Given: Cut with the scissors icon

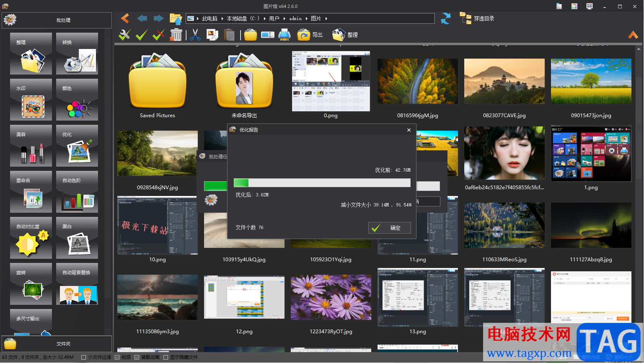Looking at the screenshot, I should pyautogui.click(x=195, y=35).
